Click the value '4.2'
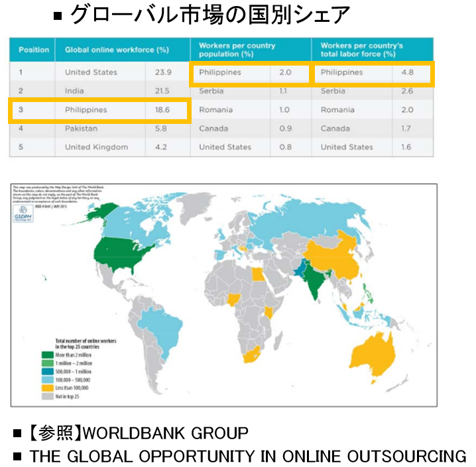Screen dimensions: 476x467 (x=160, y=147)
